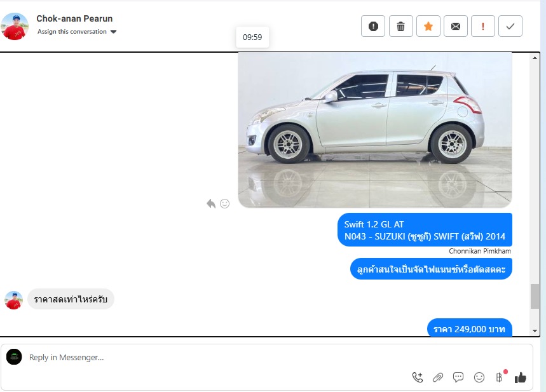Viewport: 546px width, 392px height.
Task: Click the scroll up arrow of the chat
Action: click(x=535, y=58)
